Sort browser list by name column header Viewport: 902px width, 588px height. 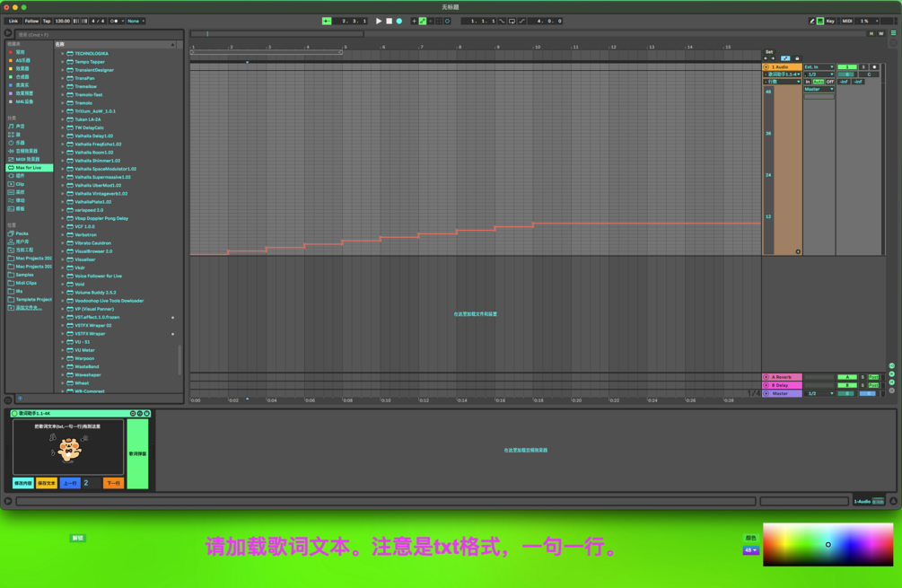[115, 44]
